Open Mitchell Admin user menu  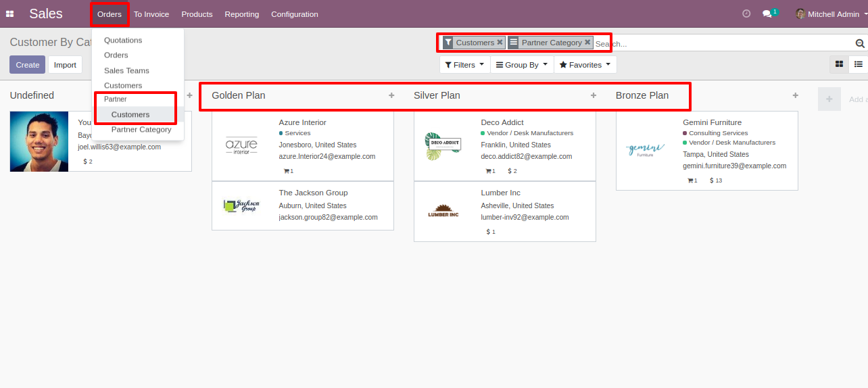click(x=831, y=14)
